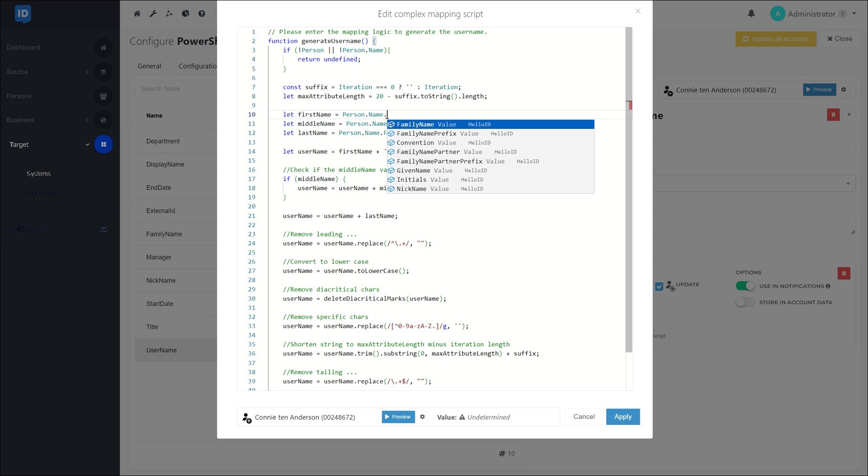Select the Manager field row
The width and height of the screenshot is (868, 476).
tap(176, 257)
